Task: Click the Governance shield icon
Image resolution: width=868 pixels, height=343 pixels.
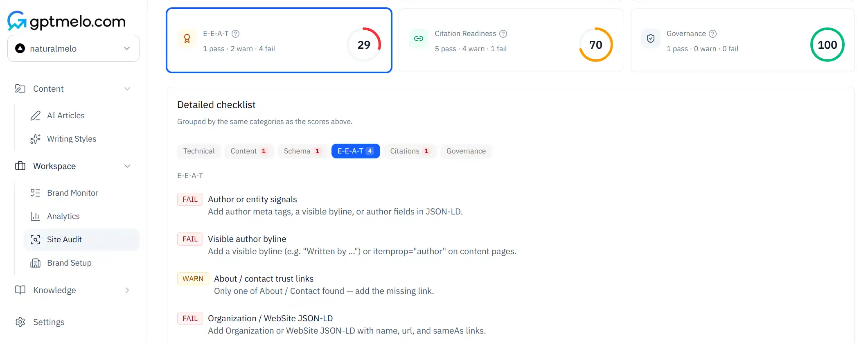Action: coord(651,38)
